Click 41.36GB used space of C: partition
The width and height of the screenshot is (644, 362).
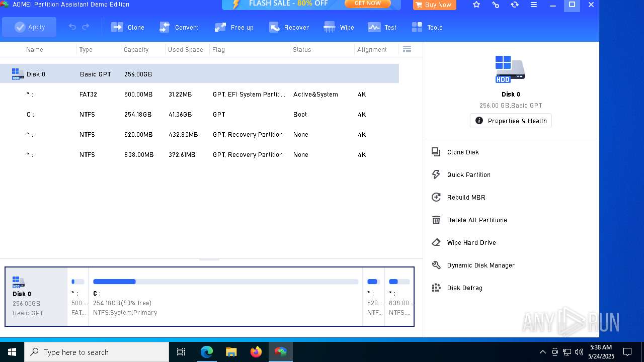[180, 115]
